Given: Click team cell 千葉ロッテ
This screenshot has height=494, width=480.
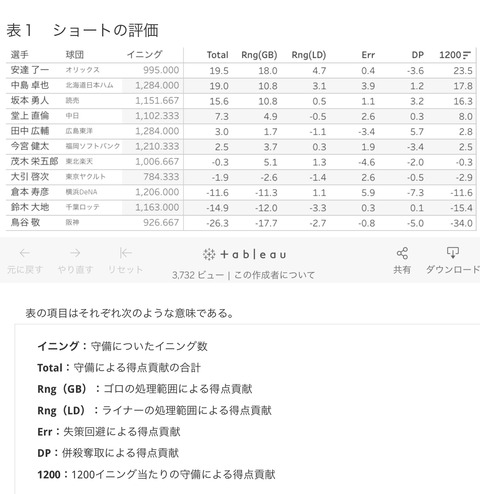Looking at the screenshot, I should 82,207.
